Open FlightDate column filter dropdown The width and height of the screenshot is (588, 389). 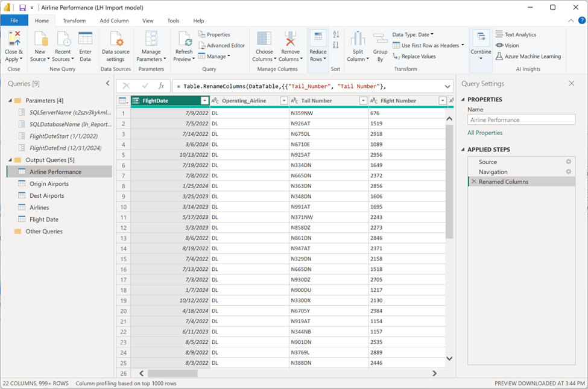point(204,101)
